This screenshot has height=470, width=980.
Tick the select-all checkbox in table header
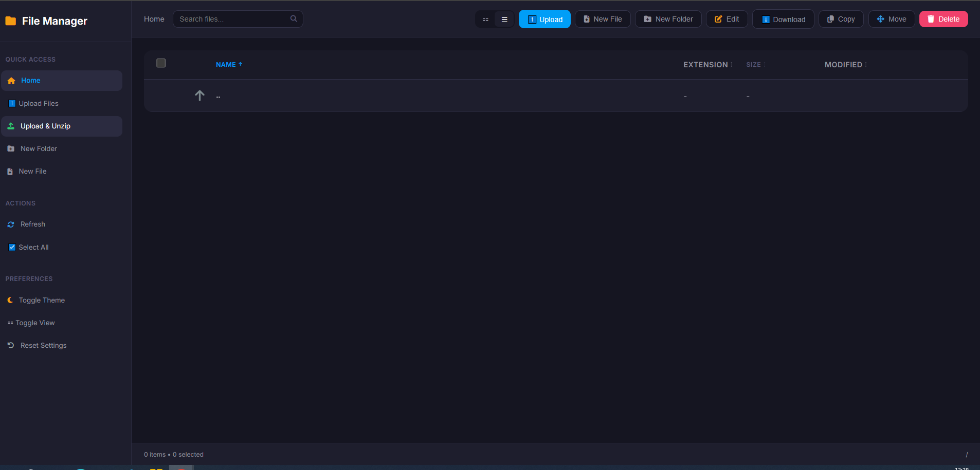161,63
